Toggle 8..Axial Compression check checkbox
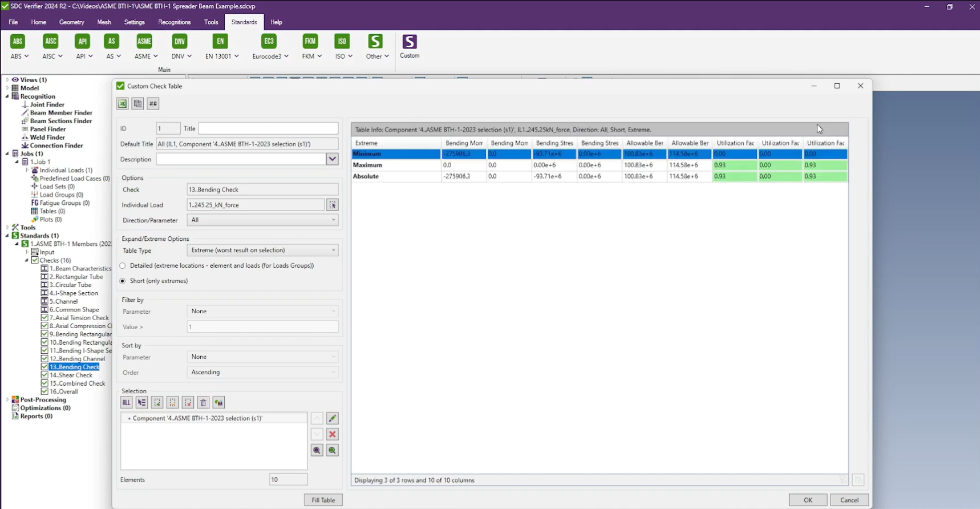 pos(44,326)
